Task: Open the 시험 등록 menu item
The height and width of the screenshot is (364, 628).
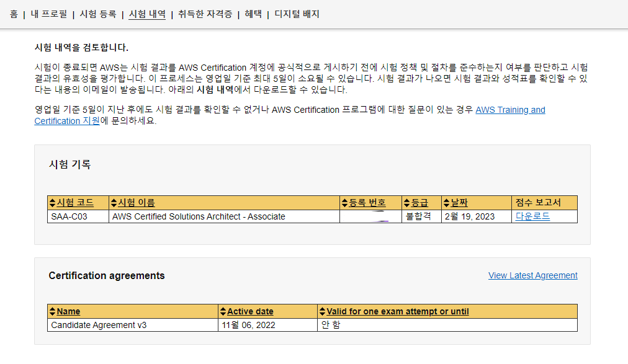Action: (x=97, y=14)
